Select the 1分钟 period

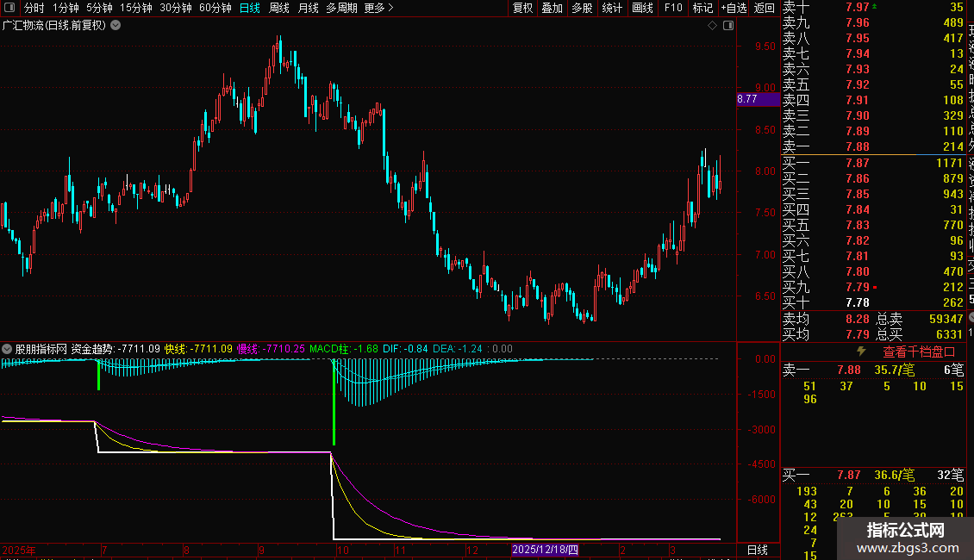(x=66, y=8)
